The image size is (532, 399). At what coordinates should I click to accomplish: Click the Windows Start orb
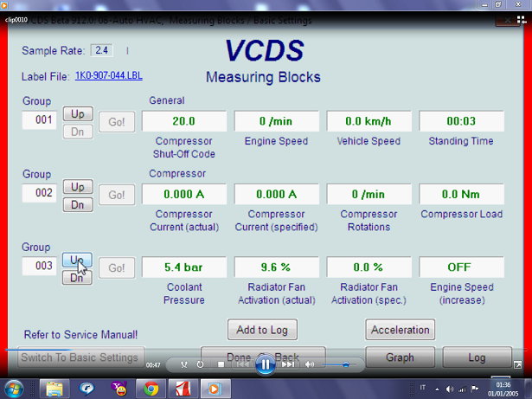[x=16, y=387]
